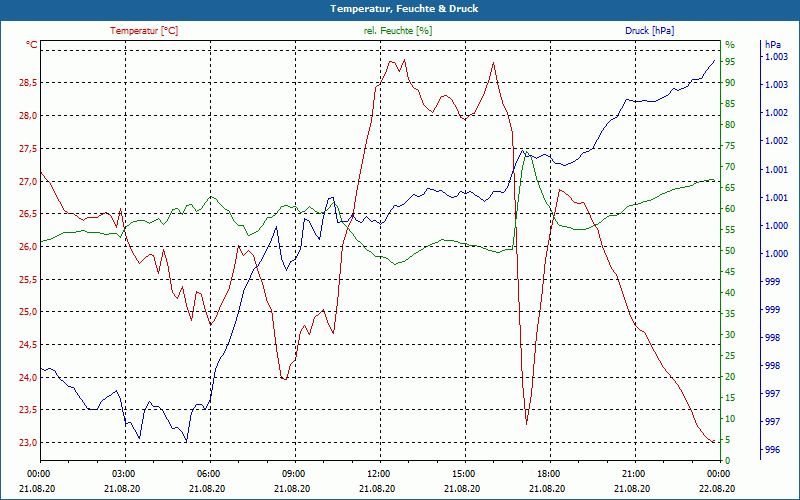Viewport: 800px width, 500px height.
Task: Click the '06:00' time axis label
Action: click(208, 473)
